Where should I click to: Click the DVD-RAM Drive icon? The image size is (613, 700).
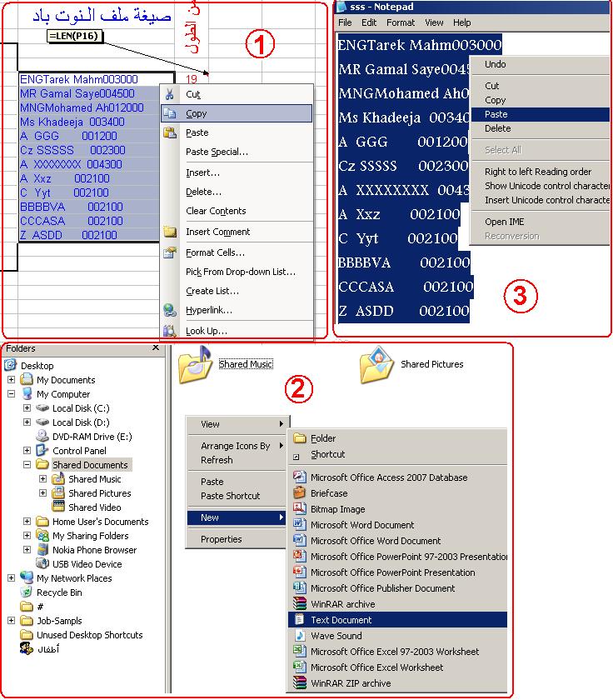pos(42,436)
